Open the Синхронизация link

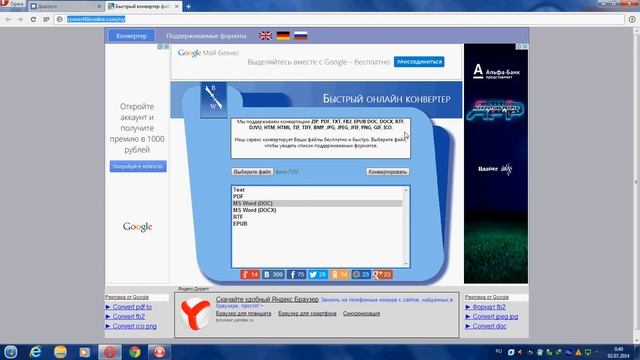[361, 313]
